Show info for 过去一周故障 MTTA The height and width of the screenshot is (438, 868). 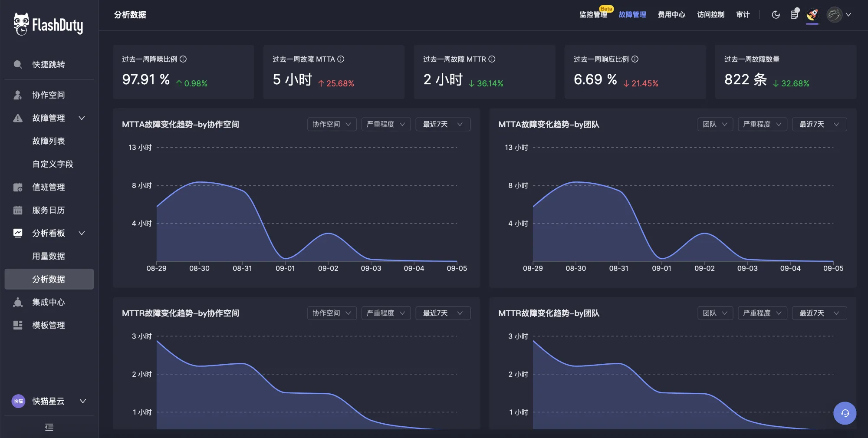[x=341, y=59]
